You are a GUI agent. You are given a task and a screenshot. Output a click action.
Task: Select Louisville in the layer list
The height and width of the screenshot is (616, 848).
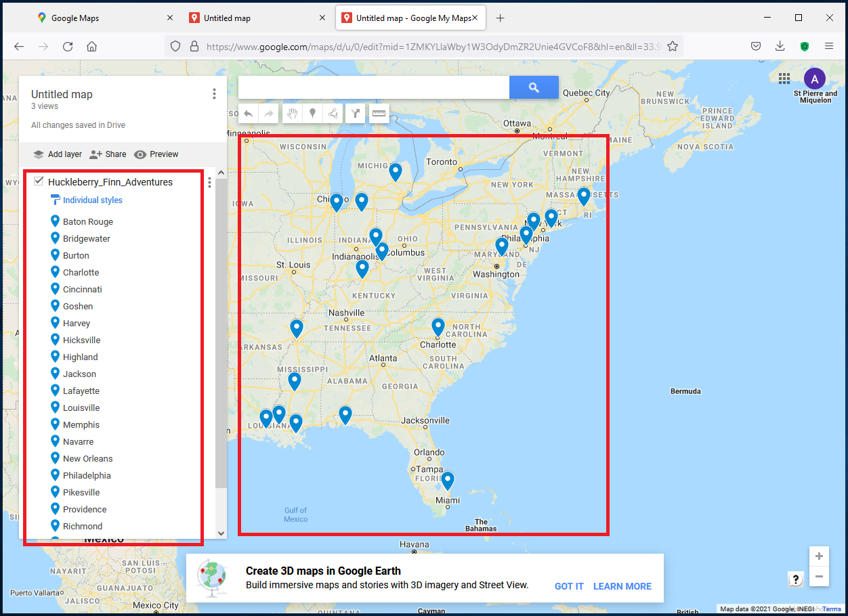click(81, 408)
